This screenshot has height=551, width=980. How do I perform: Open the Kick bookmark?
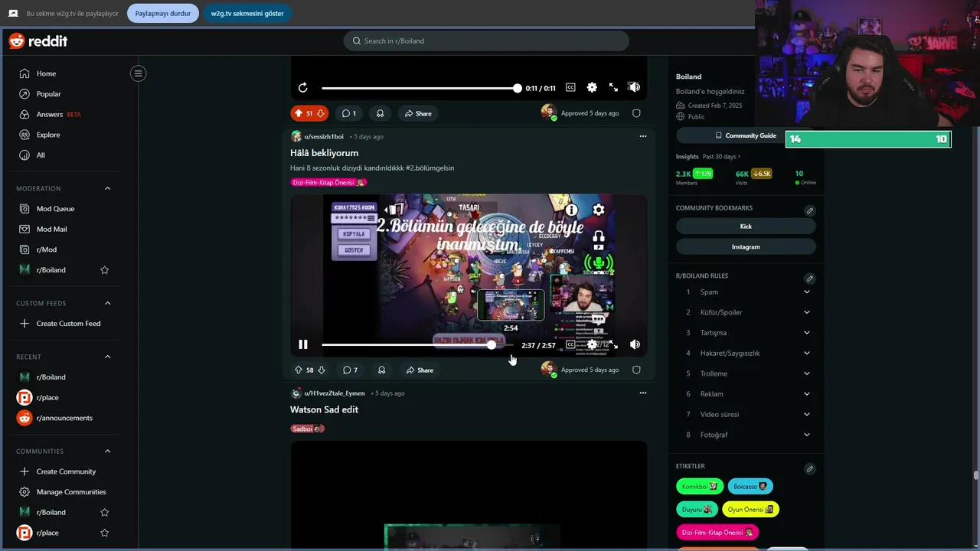pyautogui.click(x=746, y=227)
